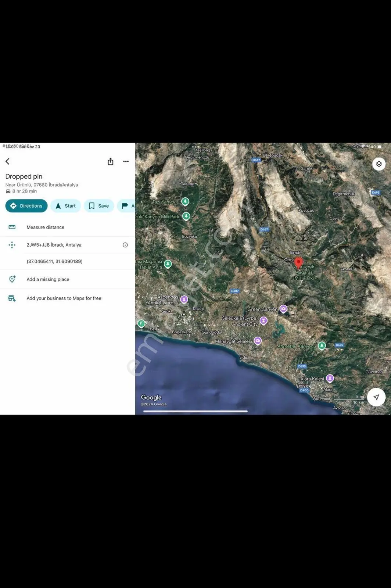Screen dimensions: 391x588
Task: Choose Add a missing place
Action: (68, 279)
